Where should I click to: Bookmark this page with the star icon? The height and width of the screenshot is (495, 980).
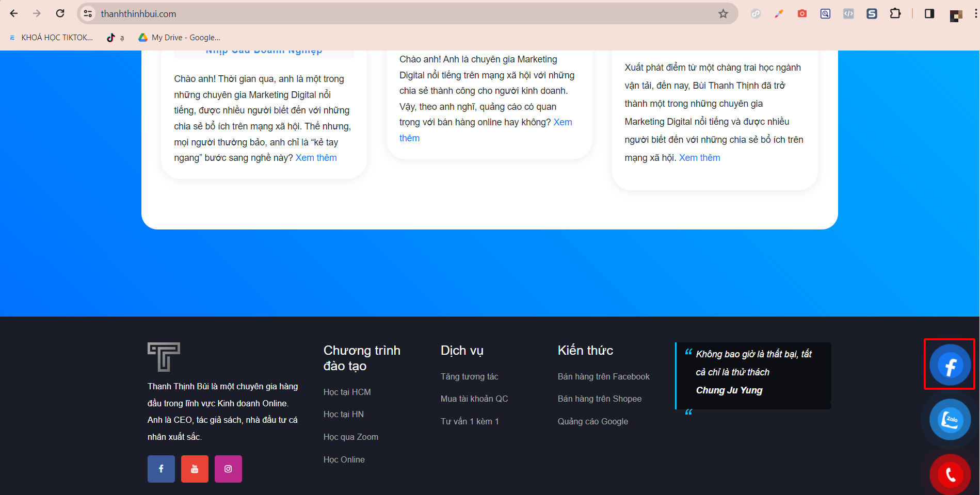pos(723,14)
